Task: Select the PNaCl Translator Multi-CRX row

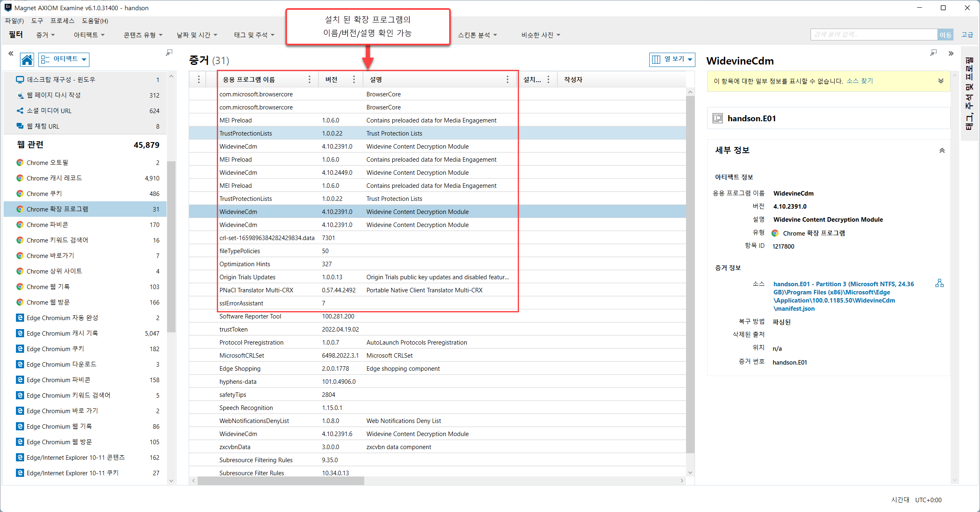Action: 437,290
